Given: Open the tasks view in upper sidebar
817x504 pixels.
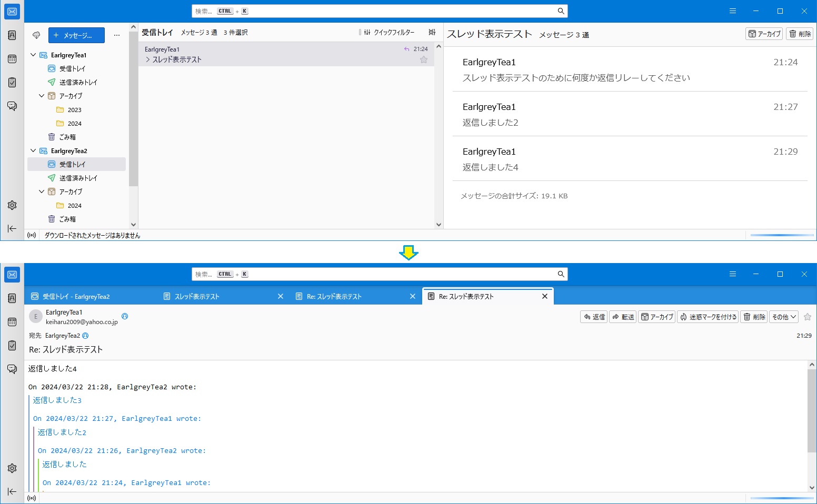Looking at the screenshot, I should coord(12,83).
